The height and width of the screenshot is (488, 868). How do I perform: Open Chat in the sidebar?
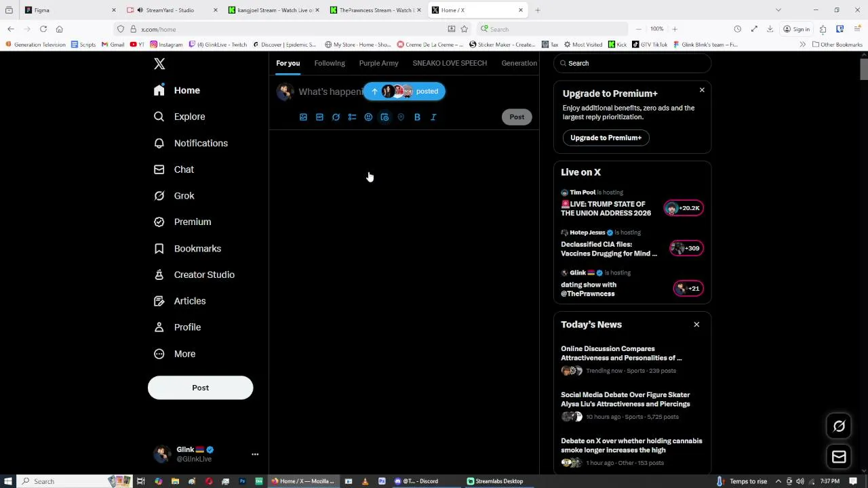[x=174, y=169]
